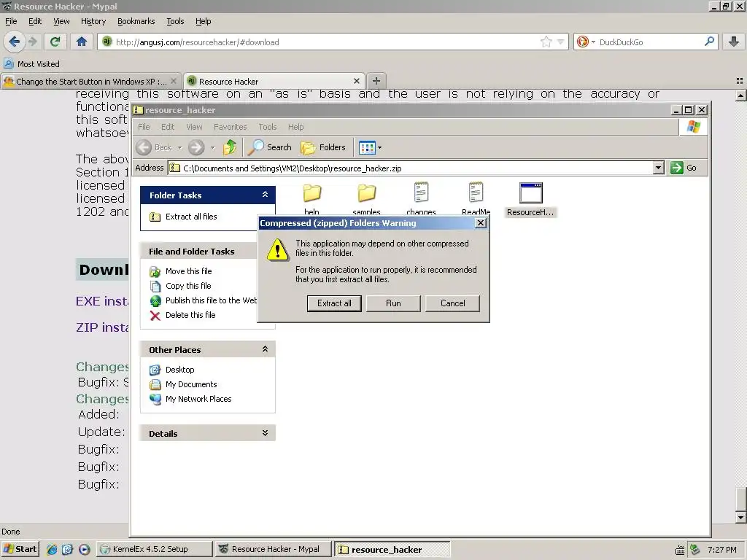747x560 pixels.
Task: Toggle the Folders pane in Explorer
Action: 323,147
